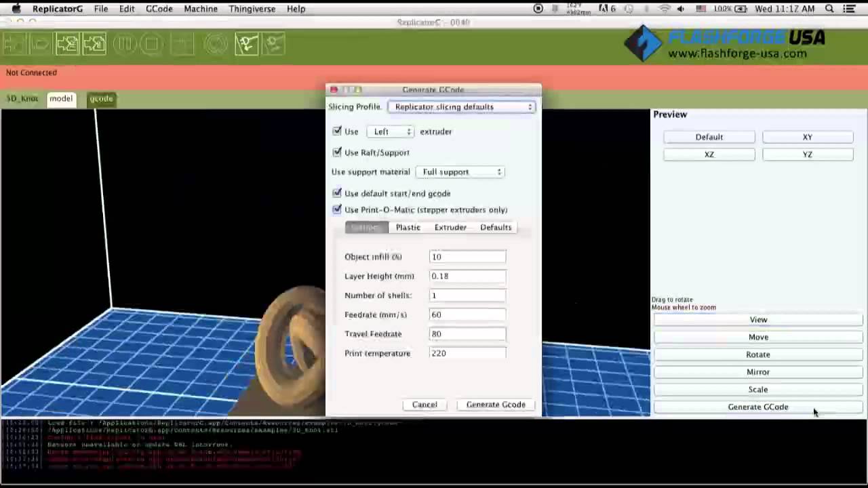
Task: Open the Help menu
Action: 296,9
